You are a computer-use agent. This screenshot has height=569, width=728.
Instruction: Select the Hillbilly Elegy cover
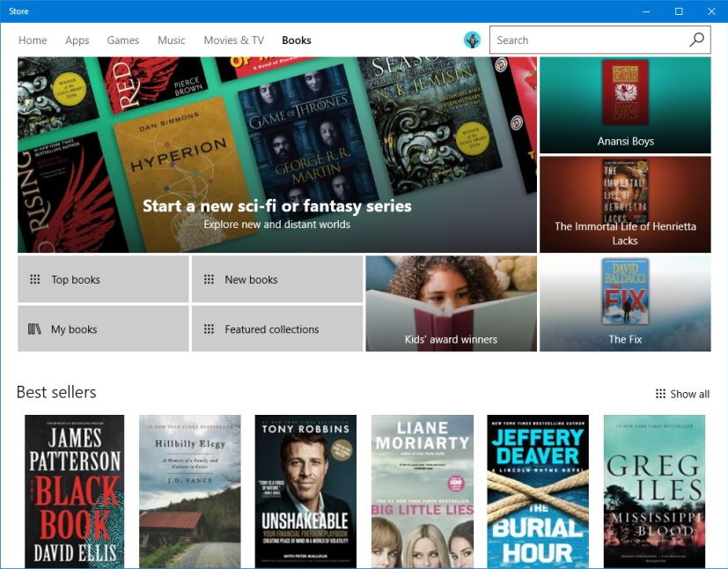coord(190,491)
